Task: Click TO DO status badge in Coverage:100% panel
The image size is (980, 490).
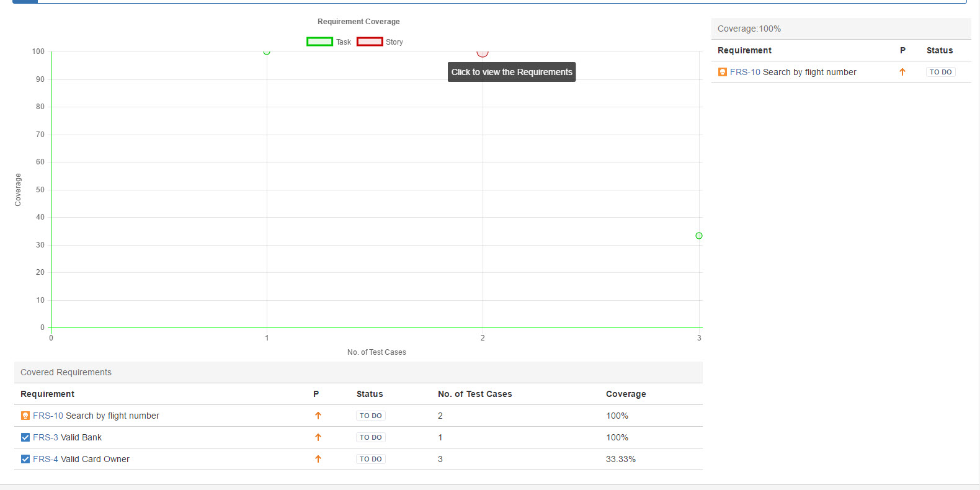Action: [941, 72]
